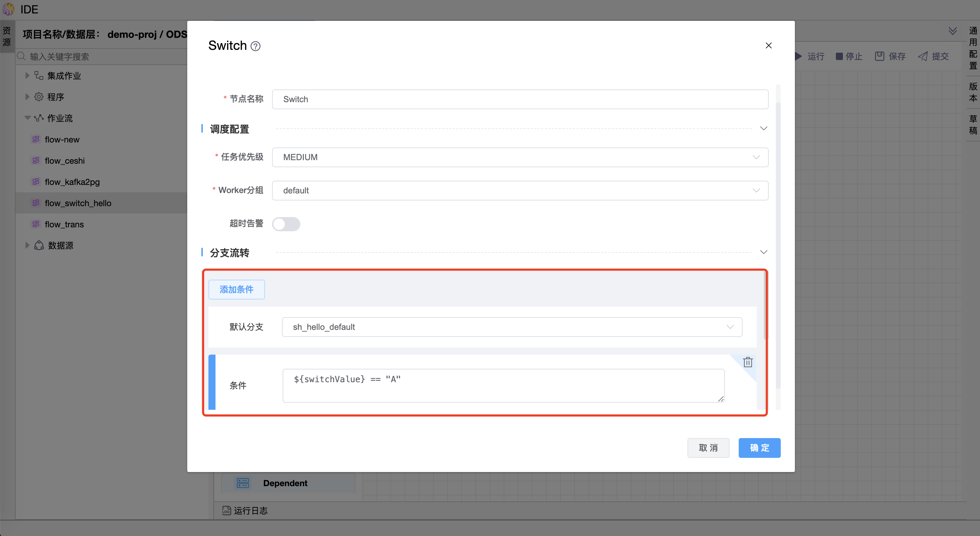Open the 版本 side tab
Image resolution: width=980 pixels, height=536 pixels.
pyautogui.click(x=973, y=92)
